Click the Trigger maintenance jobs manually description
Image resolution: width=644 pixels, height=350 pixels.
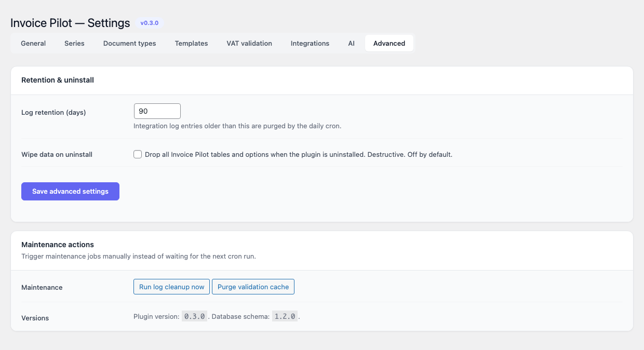click(x=139, y=256)
